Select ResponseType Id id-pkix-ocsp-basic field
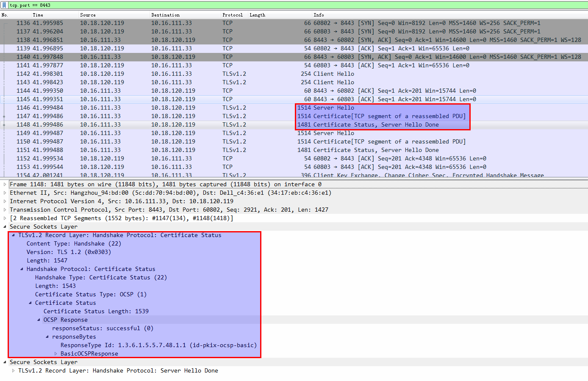The image size is (588, 381). (158, 345)
